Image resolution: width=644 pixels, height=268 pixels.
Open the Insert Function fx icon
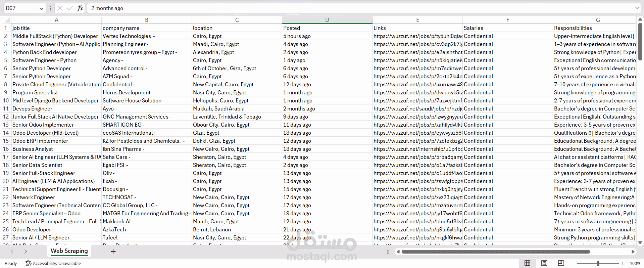pos(80,8)
